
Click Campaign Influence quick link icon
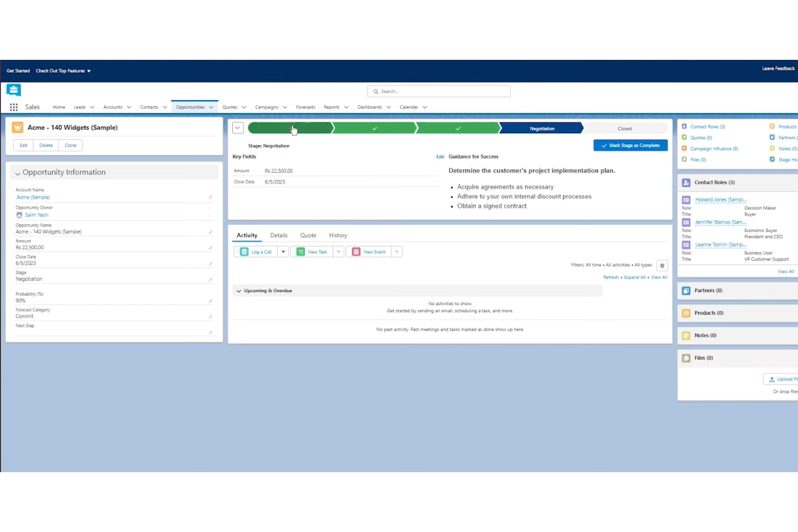tap(684, 148)
